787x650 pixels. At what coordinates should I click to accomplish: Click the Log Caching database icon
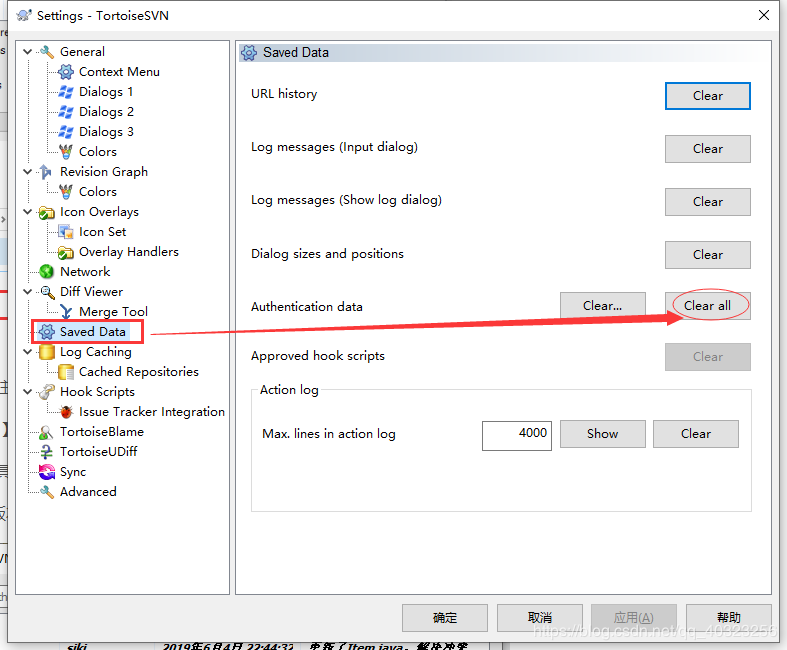pyautogui.click(x=47, y=352)
